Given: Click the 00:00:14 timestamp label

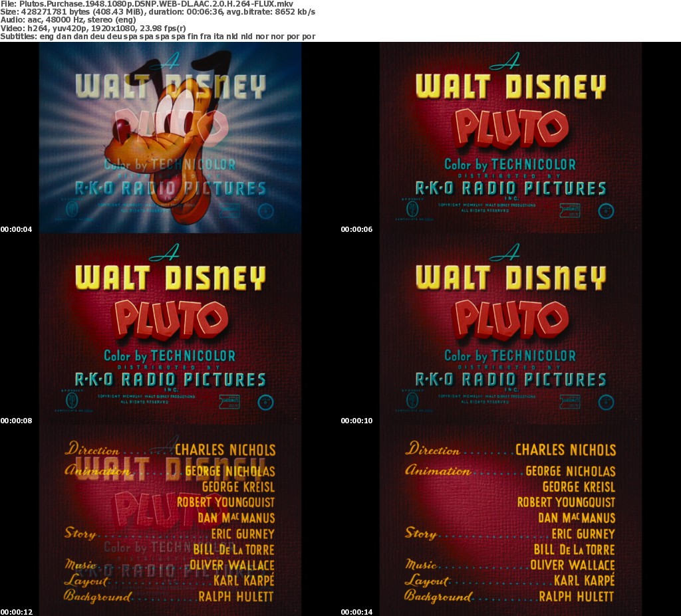Looking at the screenshot, I should pyautogui.click(x=356, y=611).
